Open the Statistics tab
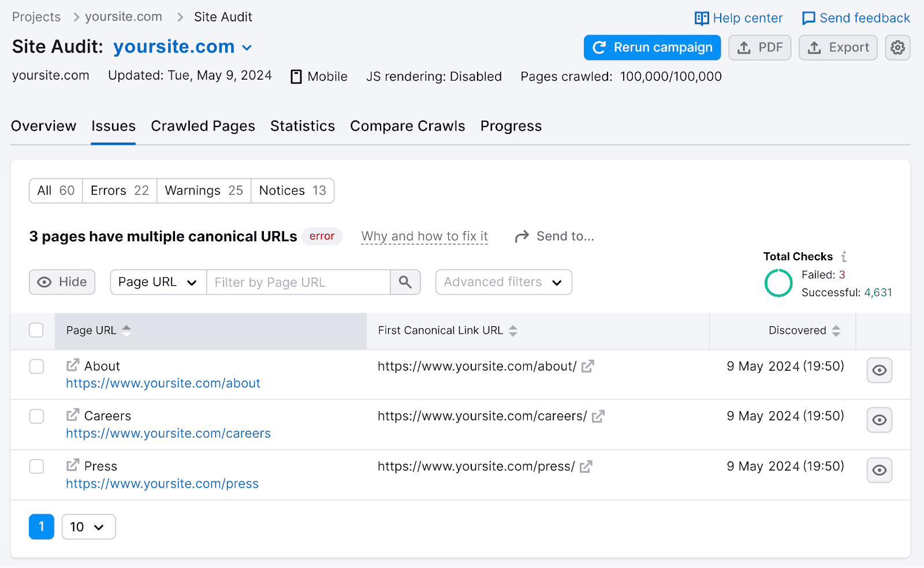924x568 pixels. tap(303, 126)
